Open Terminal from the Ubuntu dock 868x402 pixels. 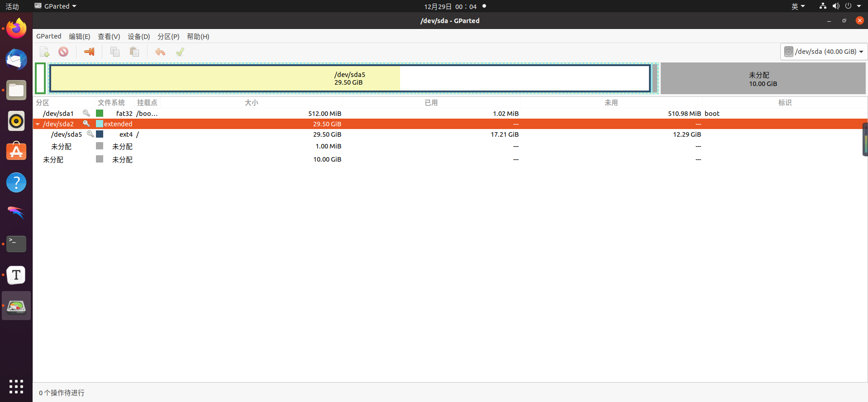click(16, 244)
